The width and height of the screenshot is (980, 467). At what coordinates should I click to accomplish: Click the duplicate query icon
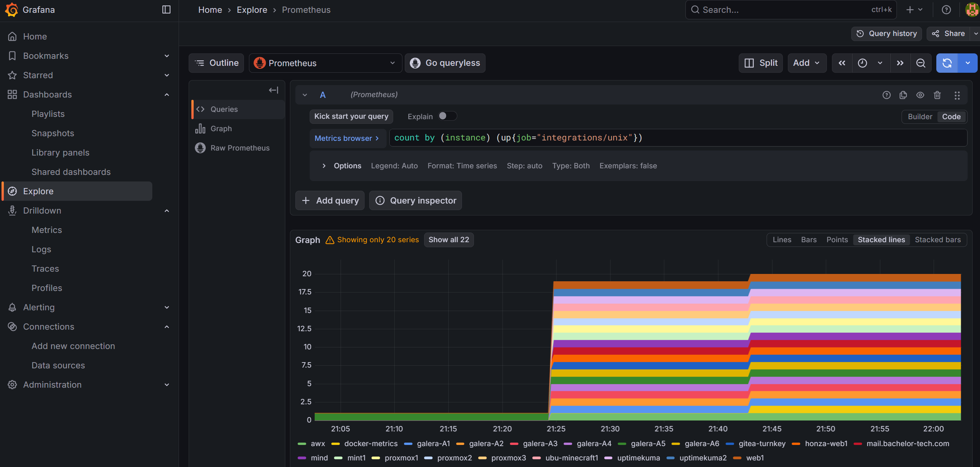[903, 95]
